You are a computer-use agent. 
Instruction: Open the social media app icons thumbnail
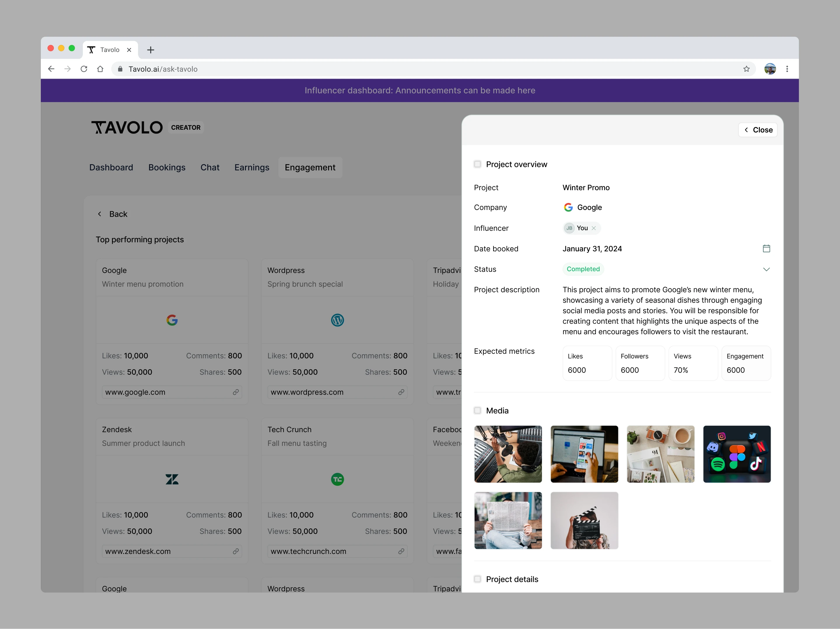(x=737, y=454)
